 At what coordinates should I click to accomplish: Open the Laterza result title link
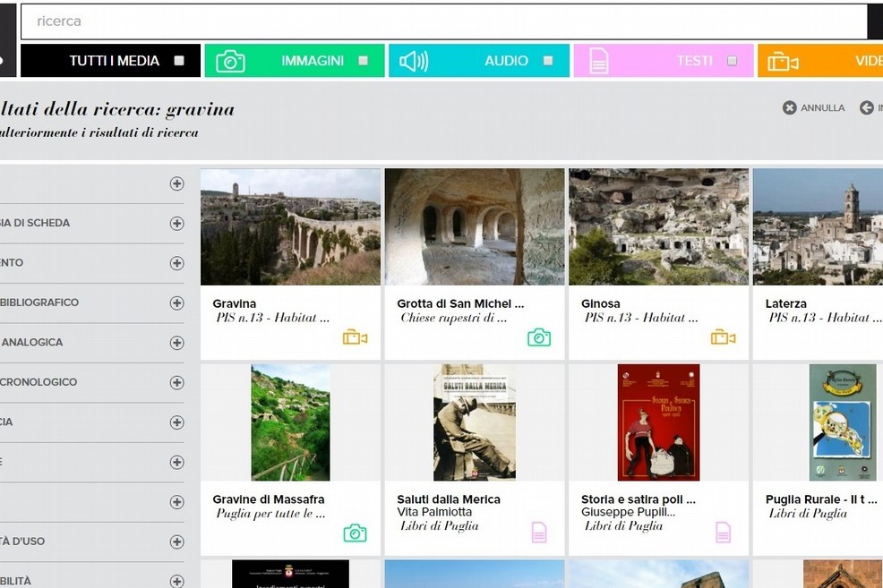point(785,303)
